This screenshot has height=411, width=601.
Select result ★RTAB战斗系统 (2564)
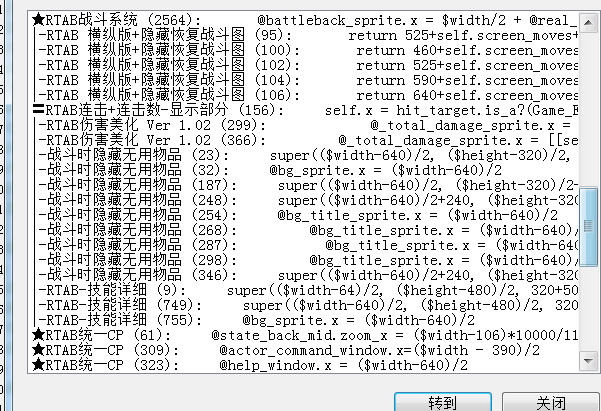pyautogui.click(x=304, y=20)
